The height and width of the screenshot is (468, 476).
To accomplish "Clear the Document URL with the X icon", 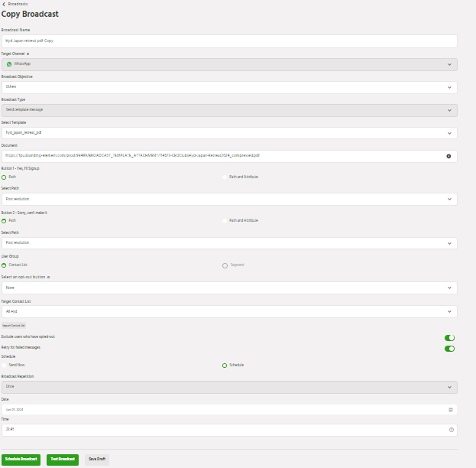I will click(x=448, y=155).
